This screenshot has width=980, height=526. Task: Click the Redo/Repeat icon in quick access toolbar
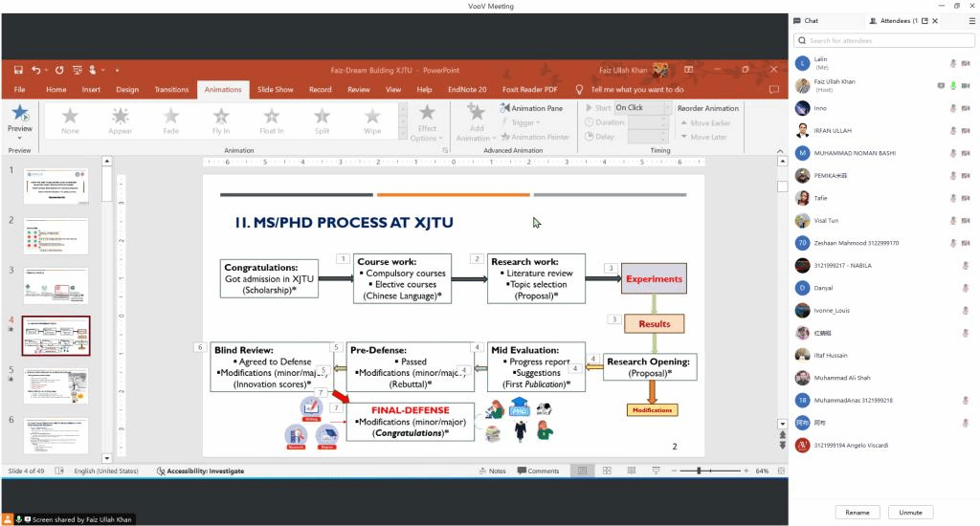click(x=59, y=70)
